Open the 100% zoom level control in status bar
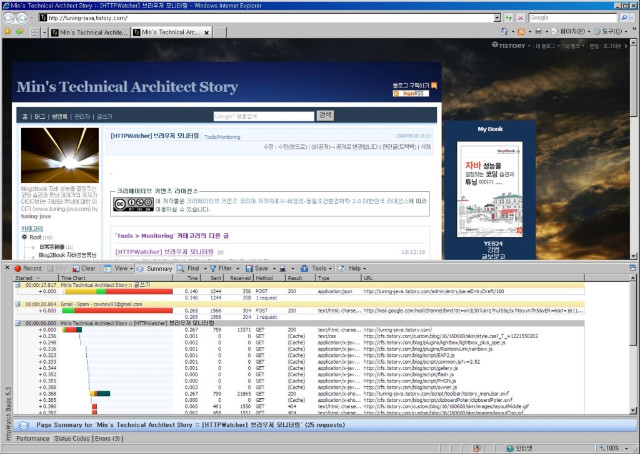640x454 pixels. click(x=614, y=448)
